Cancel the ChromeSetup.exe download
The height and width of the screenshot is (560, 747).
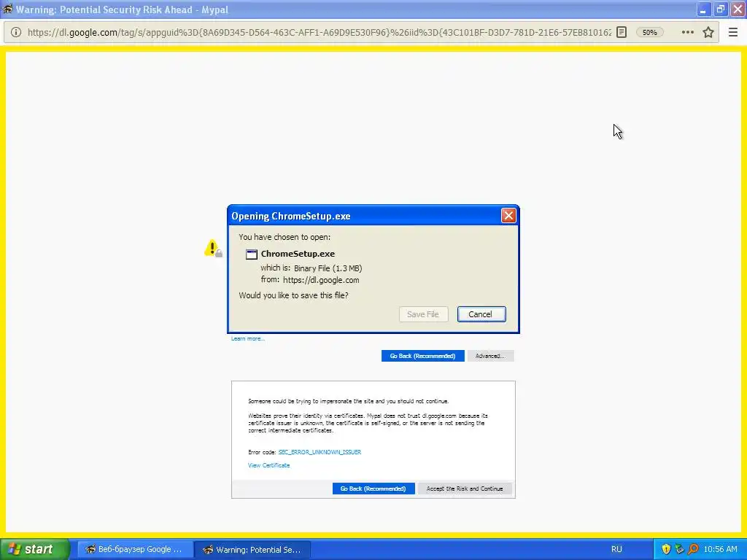coord(481,314)
